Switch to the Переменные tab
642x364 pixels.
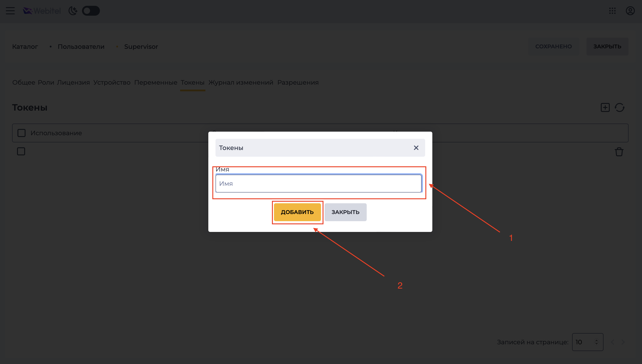tap(155, 83)
